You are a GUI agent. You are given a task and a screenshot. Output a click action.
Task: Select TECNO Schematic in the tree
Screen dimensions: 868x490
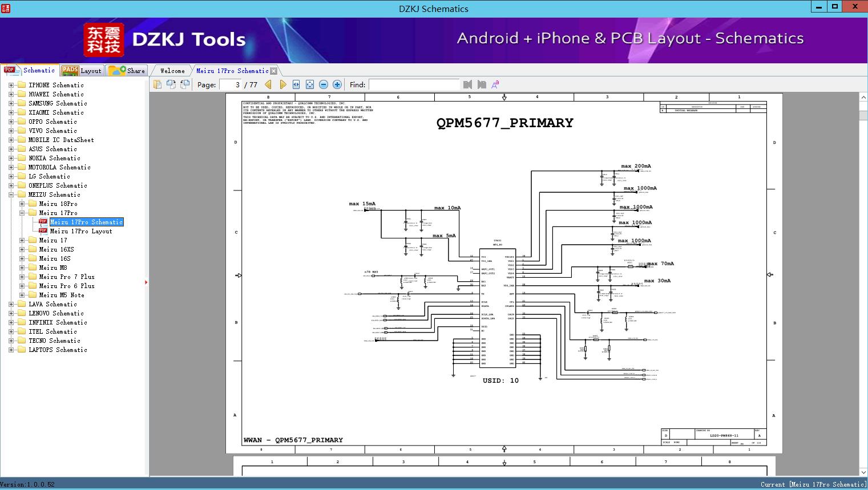click(x=54, y=341)
